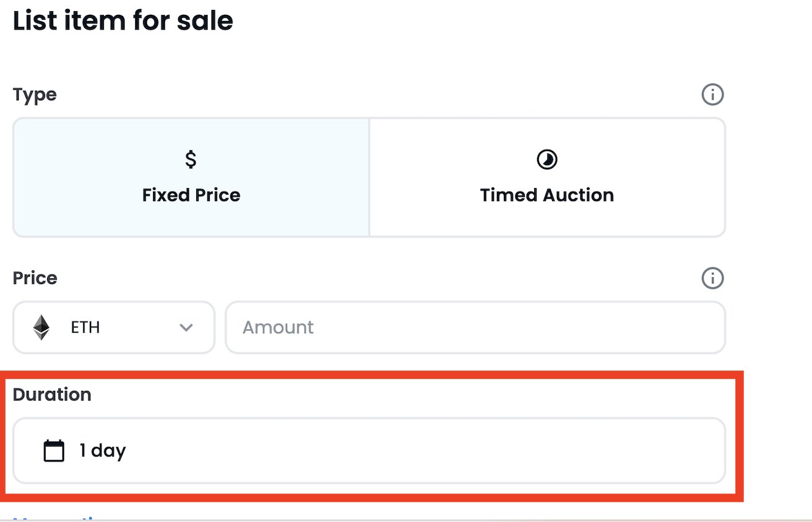Select the Fixed Price sale type
This screenshot has width=812, height=522.
(x=191, y=178)
